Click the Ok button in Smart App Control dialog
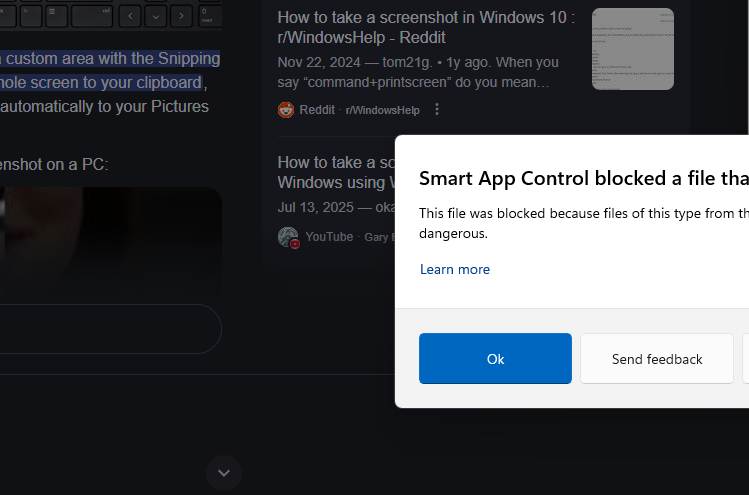Viewport: 749px width, 495px height. (x=495, y=358)
